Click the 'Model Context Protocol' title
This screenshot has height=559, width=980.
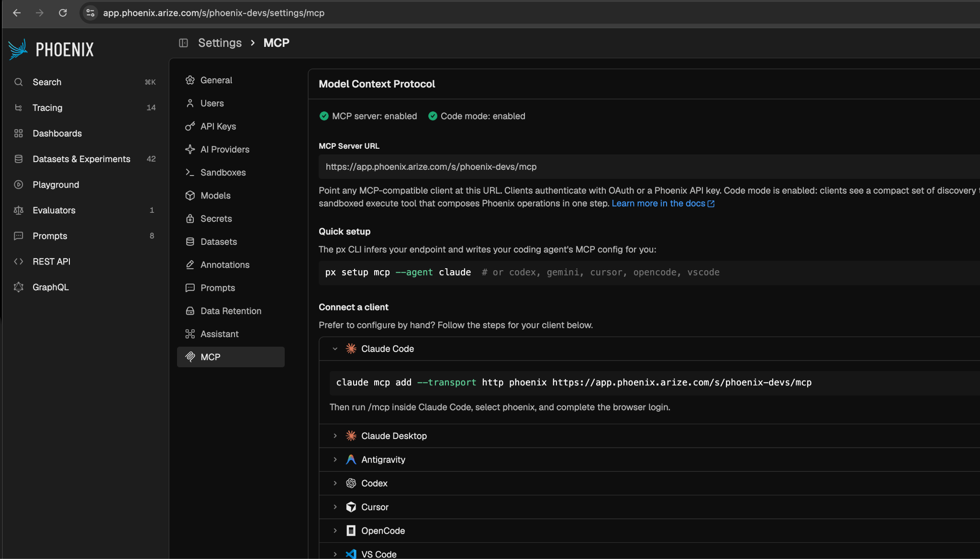point(377,84)
